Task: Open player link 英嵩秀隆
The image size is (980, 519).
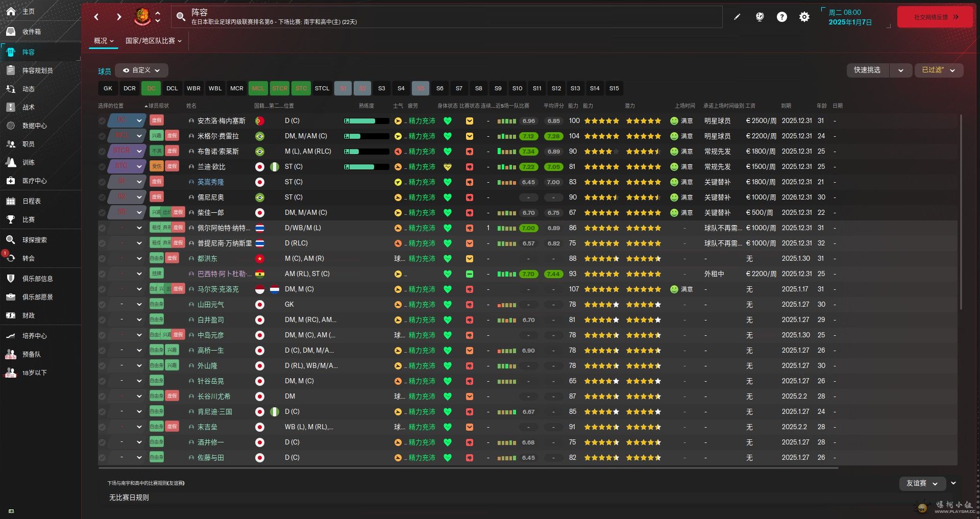Action: [x=210, y=182]
